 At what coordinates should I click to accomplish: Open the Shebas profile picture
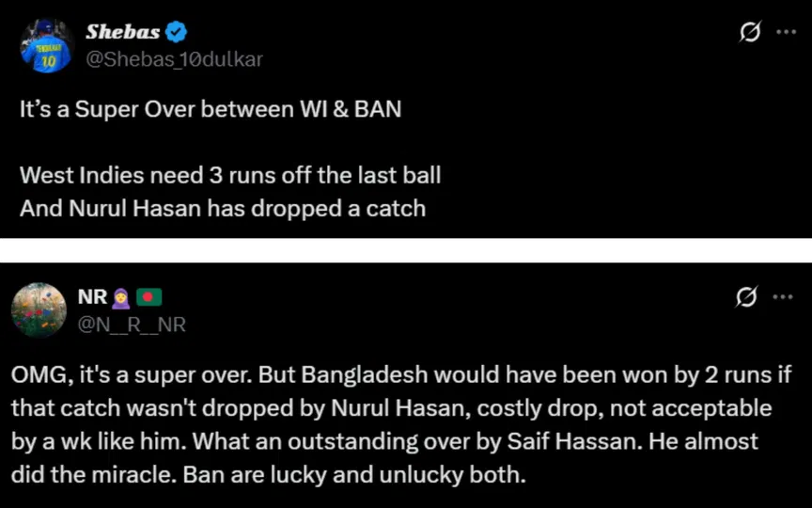(x=47, y=46)
